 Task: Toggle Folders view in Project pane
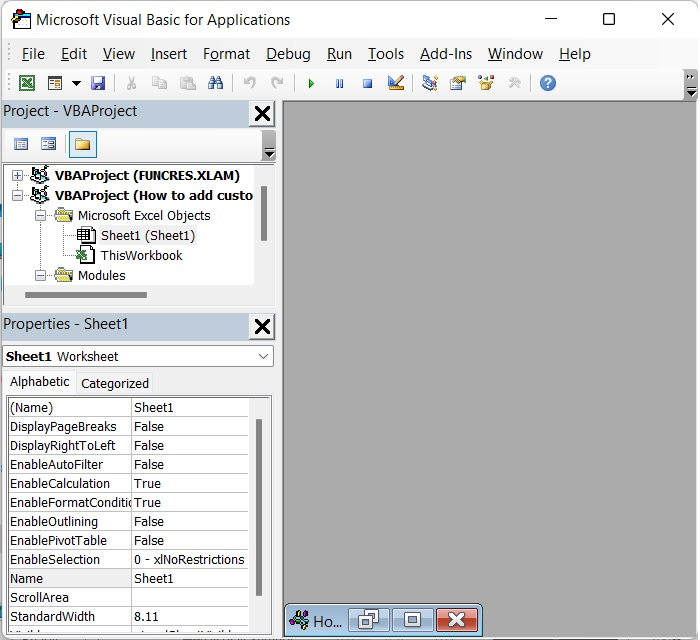coord(83,144)
